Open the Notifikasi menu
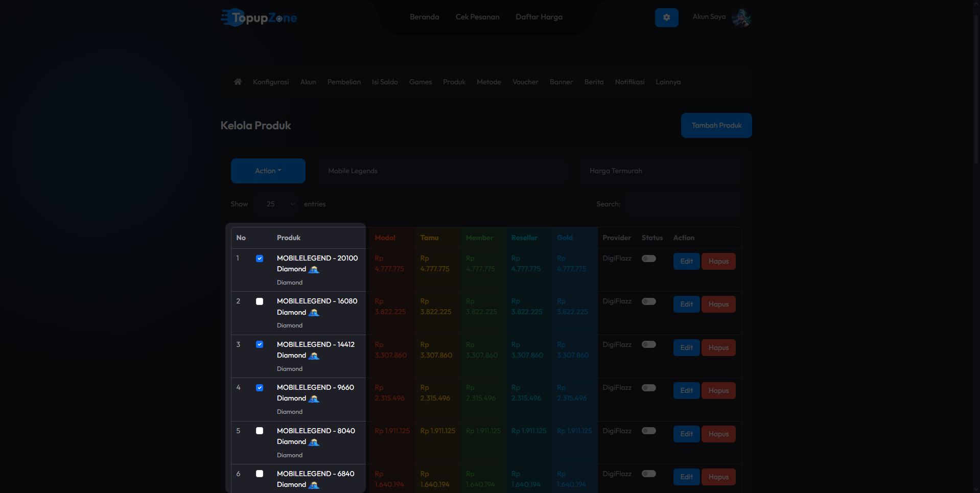Viewport: 980px width, 493px height. (x=629, y=82)
